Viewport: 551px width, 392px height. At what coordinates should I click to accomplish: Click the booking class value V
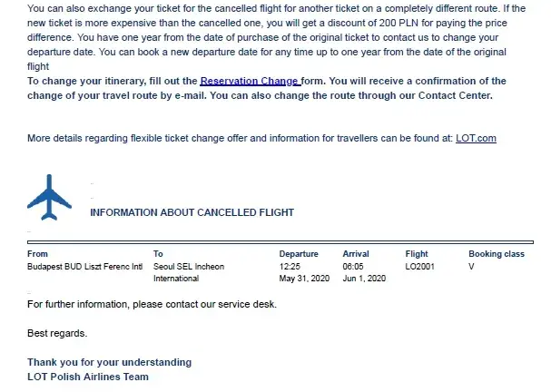coord(471,267)
